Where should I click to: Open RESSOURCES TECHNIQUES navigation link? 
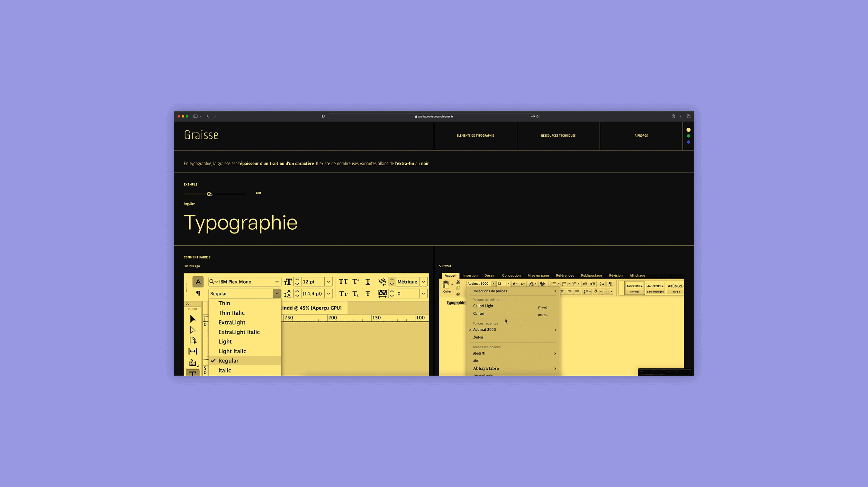coord(558,135)
